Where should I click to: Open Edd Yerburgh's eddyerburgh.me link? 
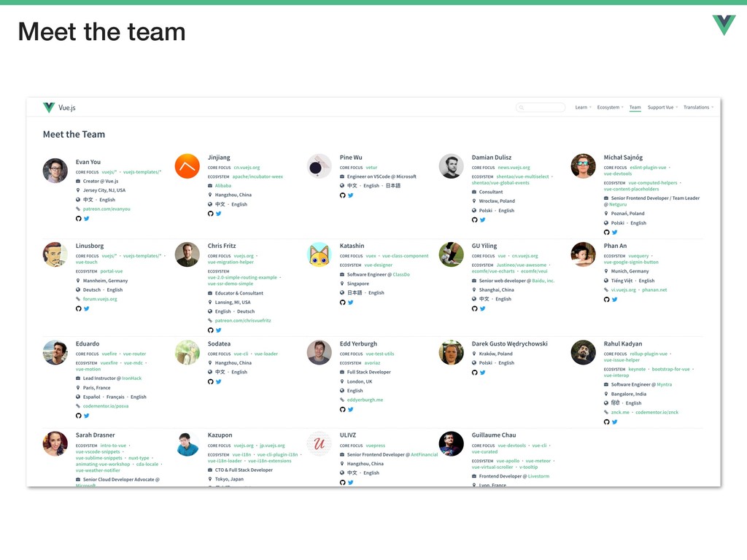click(x=365, y=400)
